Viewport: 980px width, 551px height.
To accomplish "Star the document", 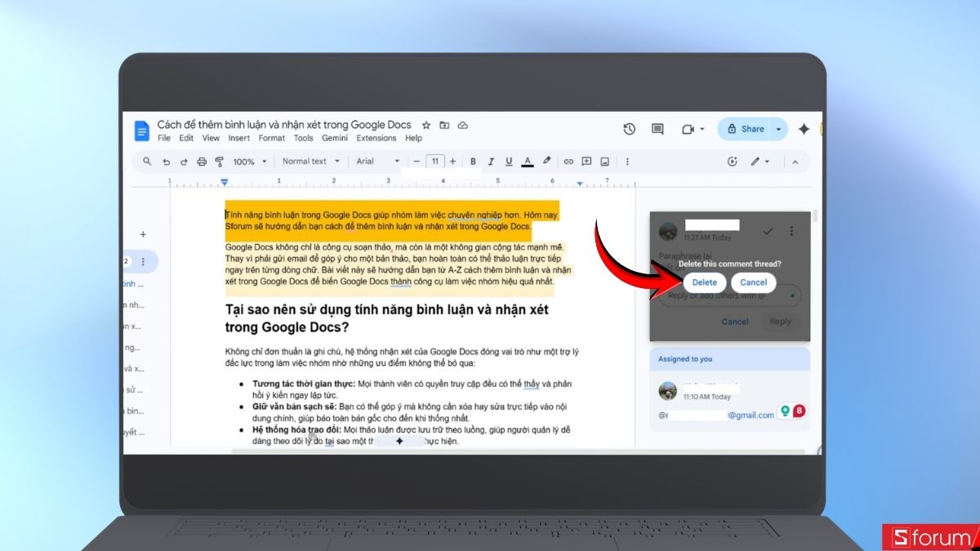I will (425, 125).
